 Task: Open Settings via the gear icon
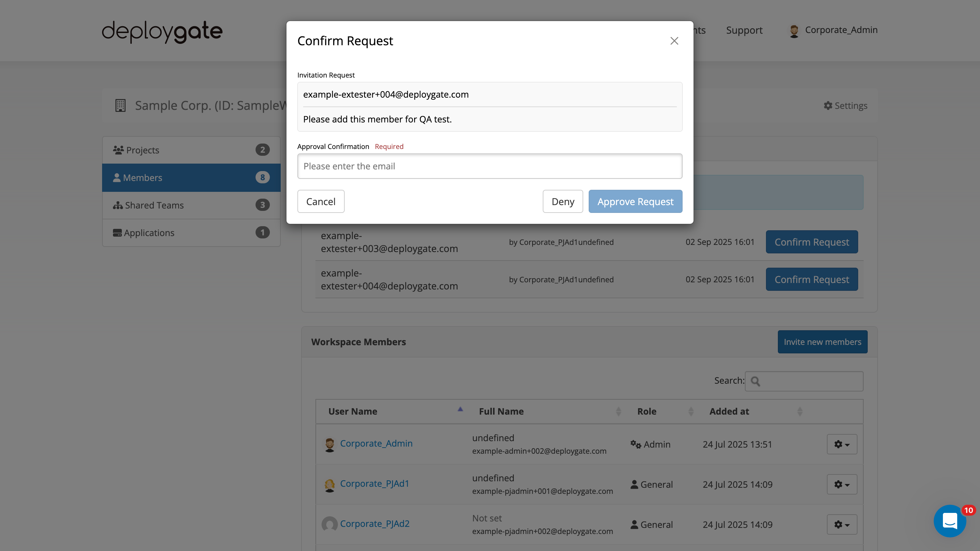pyautogui.click(x=828, y=106)
